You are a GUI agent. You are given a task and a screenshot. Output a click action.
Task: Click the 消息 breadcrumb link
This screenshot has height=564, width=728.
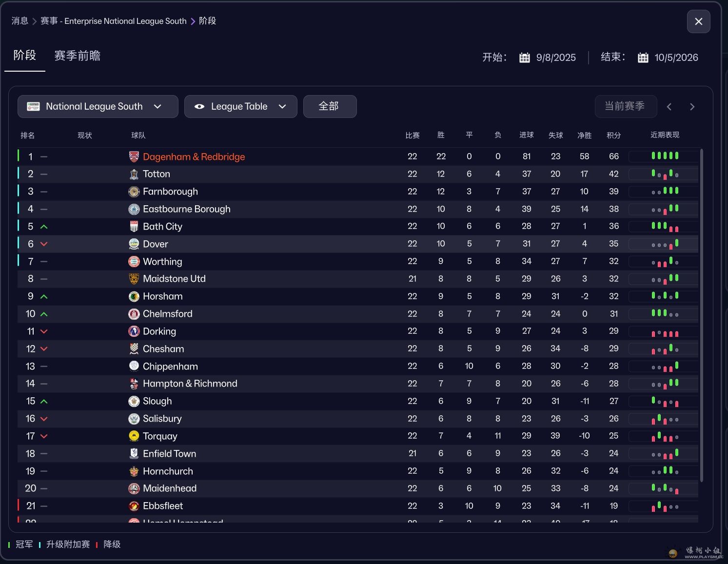(x=20, y=21)
